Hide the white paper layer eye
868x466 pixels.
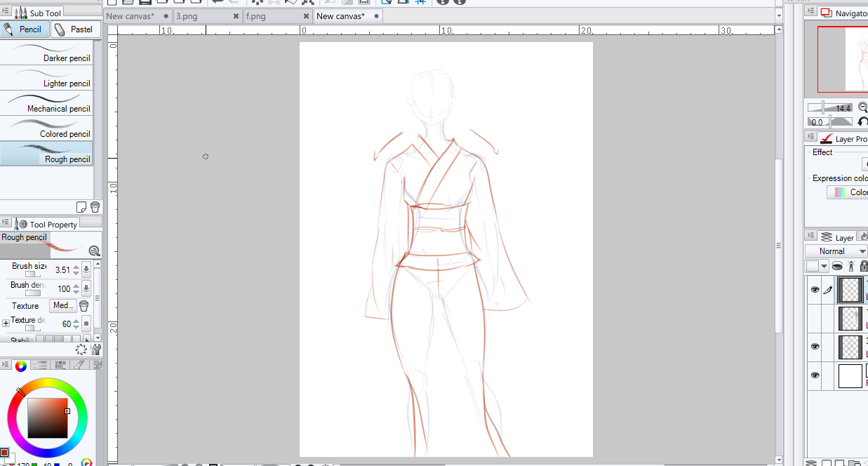(x=814, y=375)
